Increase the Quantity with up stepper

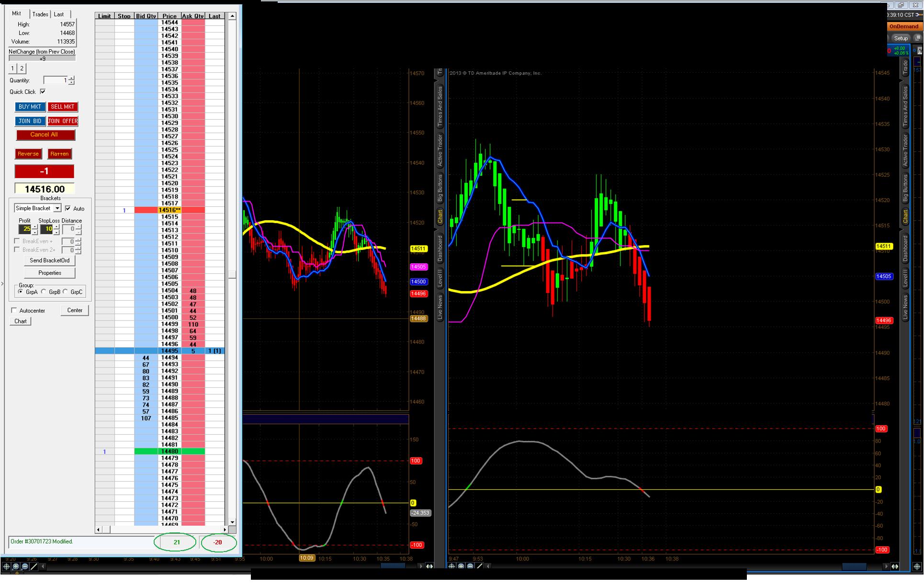pos(71,79)
